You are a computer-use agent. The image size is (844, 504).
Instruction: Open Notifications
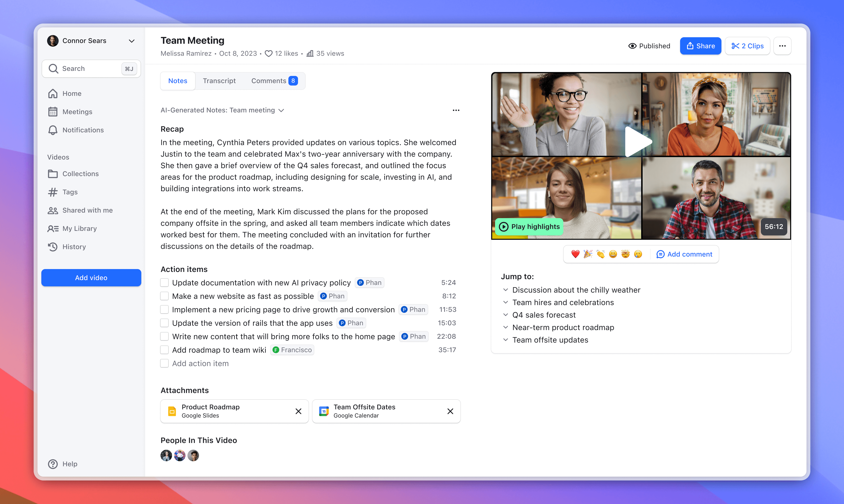(83, 130)
